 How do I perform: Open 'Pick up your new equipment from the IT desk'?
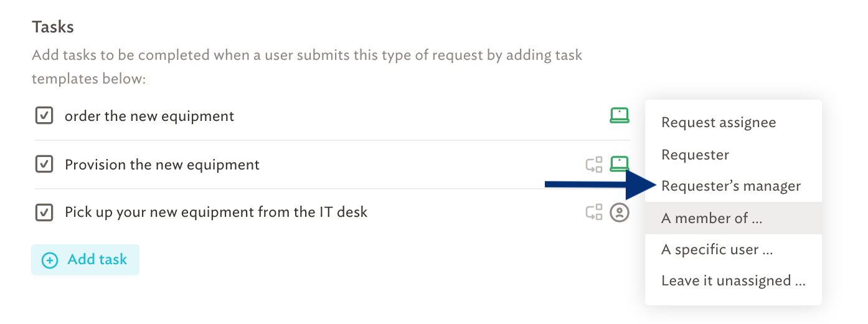[x=216, y=212]
